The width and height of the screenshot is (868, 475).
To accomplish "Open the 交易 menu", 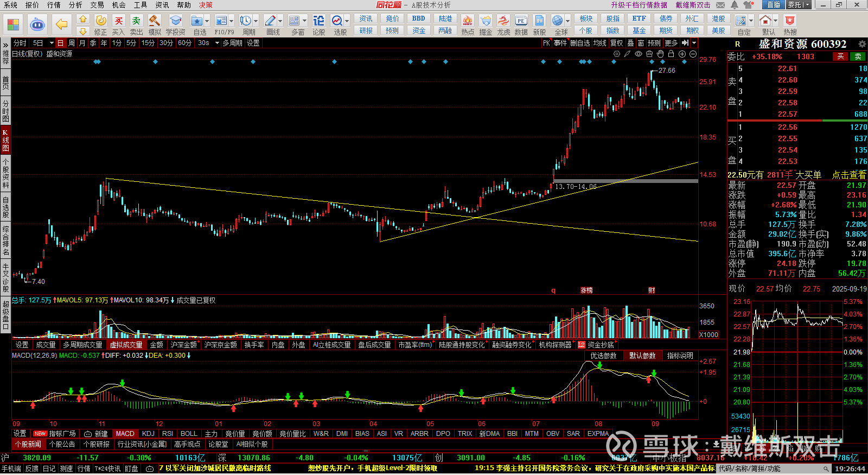I will (97, 5).
